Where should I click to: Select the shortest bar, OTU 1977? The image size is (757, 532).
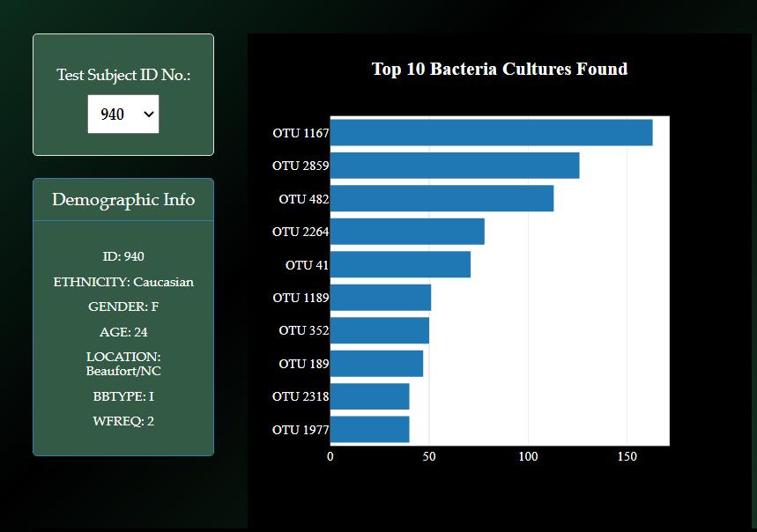(x=368, y=430)
